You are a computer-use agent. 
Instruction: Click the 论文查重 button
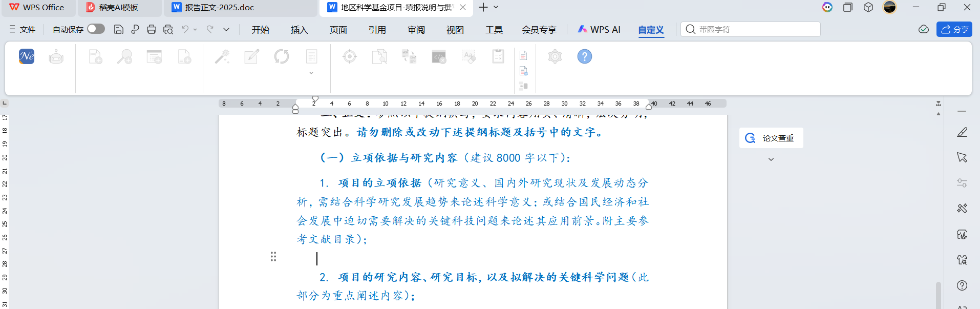point(771,138)
